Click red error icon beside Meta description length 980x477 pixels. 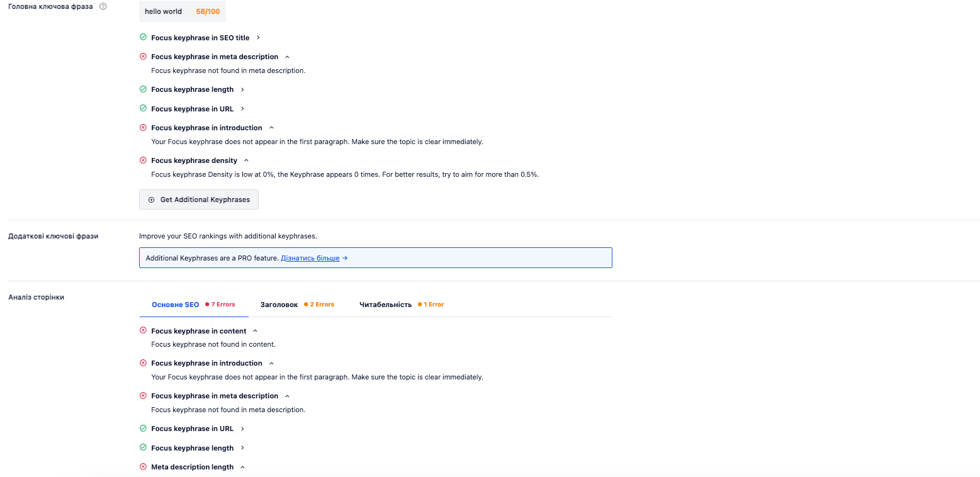(143, 467)
